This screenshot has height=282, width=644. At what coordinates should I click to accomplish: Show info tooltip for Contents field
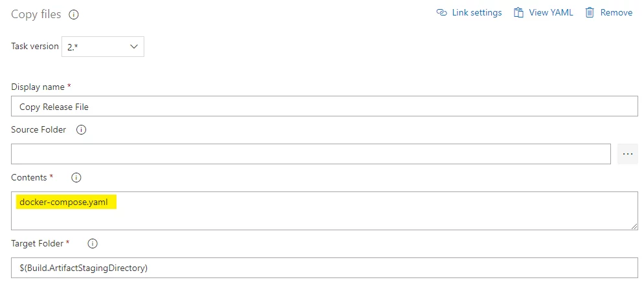click(76, 178)
